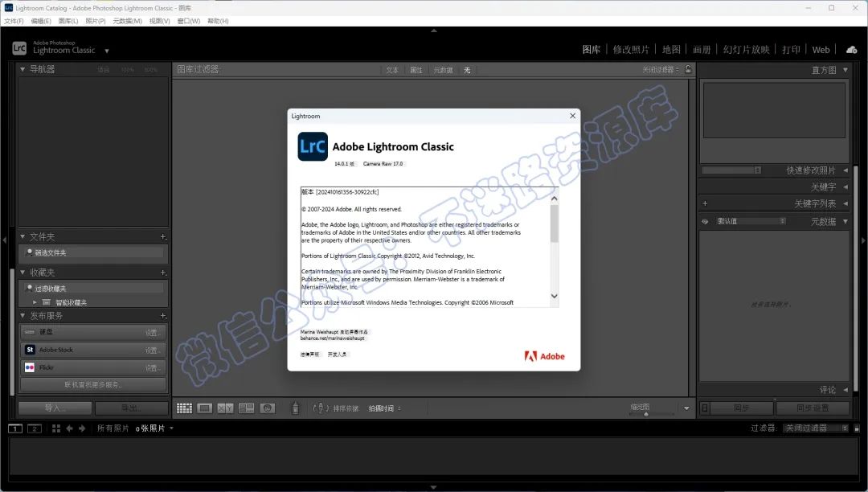Image resolution: width=868 pixels, height=492 pixels.
Task: Collapse the Publish Services panel
Action: pos(23,316)
